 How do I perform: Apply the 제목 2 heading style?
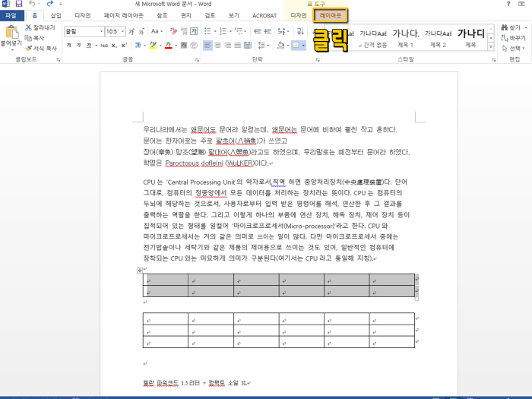(x=438, y=38)
